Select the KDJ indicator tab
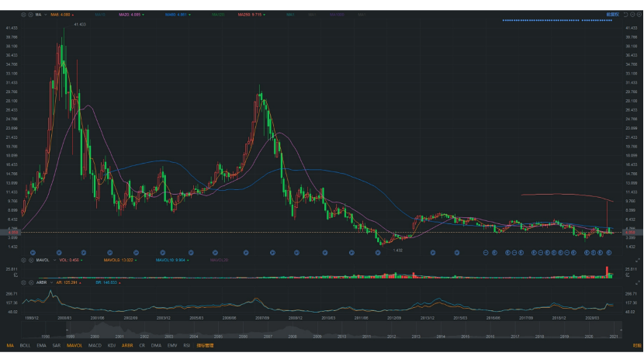644x363 pixels. click(111, 345)
